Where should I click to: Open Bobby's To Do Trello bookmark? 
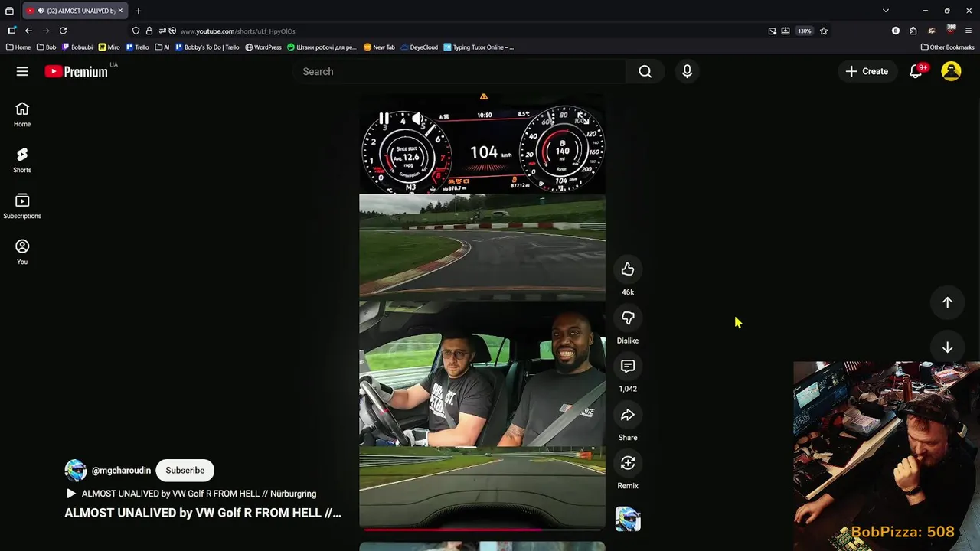pos(207,47)
